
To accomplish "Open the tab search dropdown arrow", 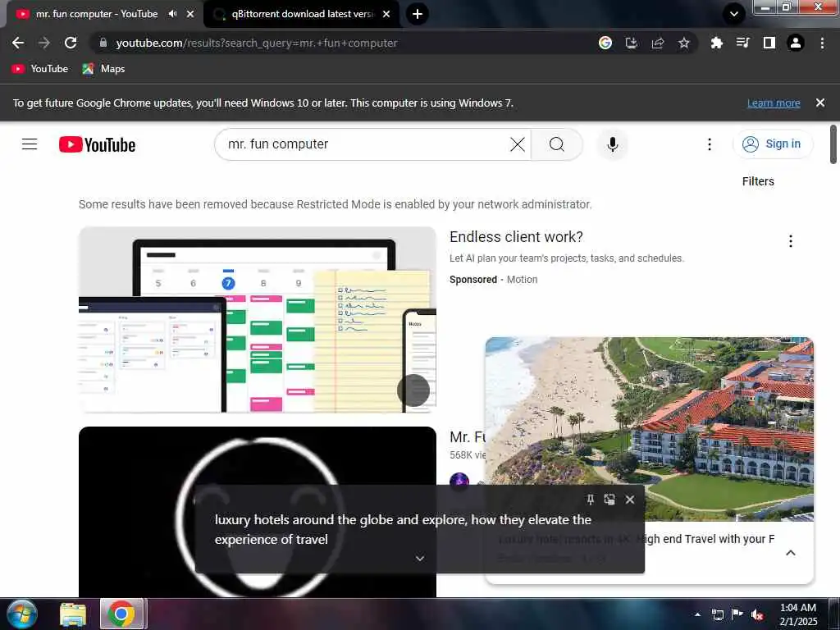I will (734, 14).
